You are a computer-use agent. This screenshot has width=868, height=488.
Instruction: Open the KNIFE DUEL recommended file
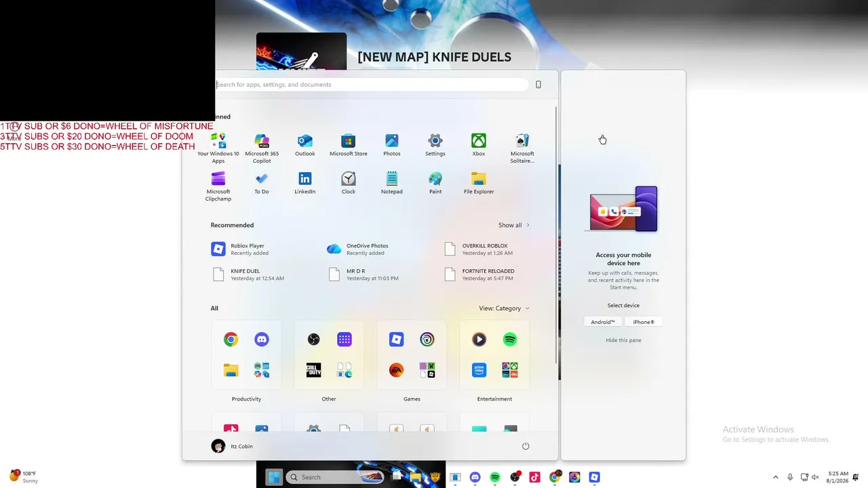tap(248, 274)
